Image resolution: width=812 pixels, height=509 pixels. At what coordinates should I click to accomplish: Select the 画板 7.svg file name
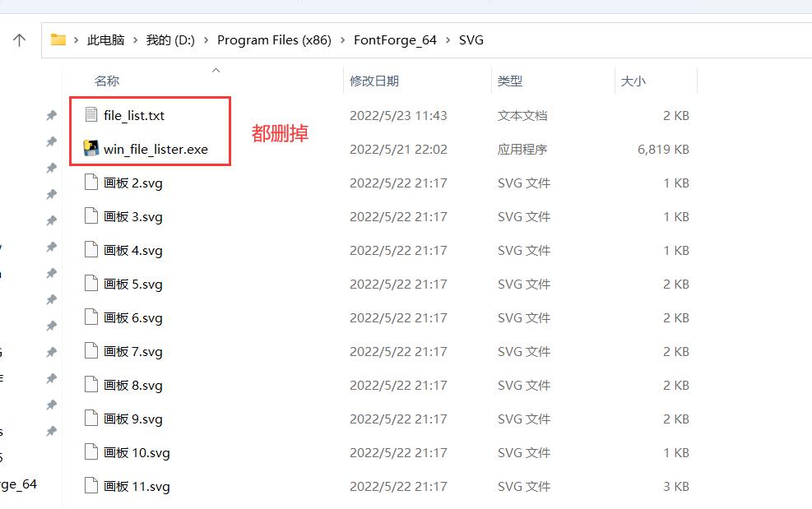(x=133, y=351)
